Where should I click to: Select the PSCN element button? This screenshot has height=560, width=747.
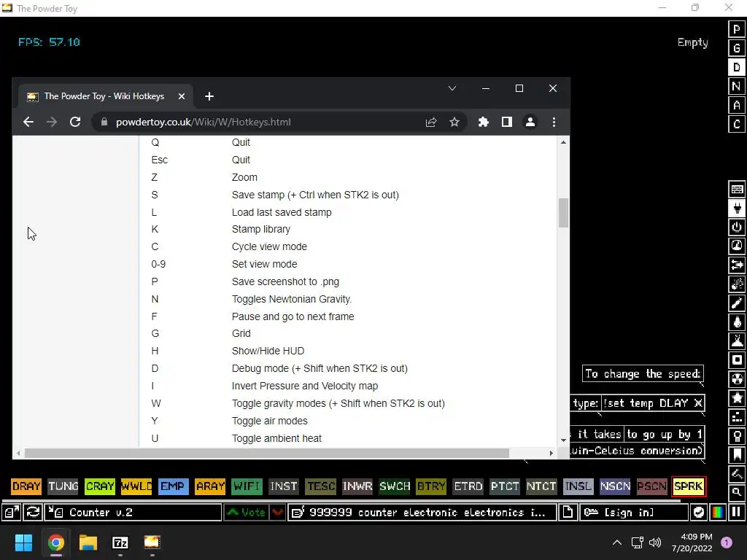[x=651, y=486]
